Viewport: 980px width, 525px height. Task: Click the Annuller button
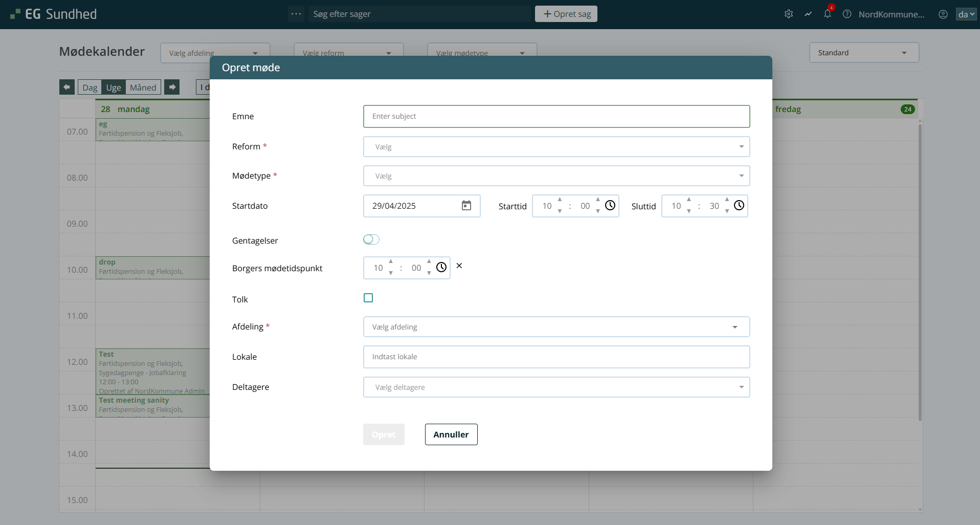(x=451, y=434)
